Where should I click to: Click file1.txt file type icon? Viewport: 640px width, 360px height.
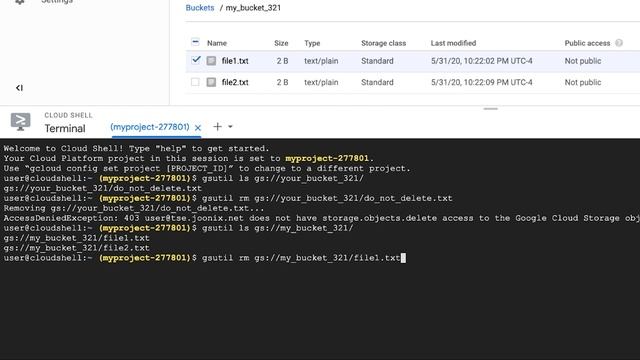[211, 61]
